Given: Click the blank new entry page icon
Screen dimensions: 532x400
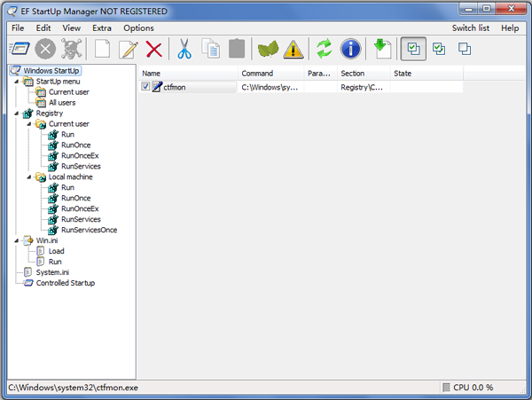Looking at the screenshot, I should click(x=103, y=50).
